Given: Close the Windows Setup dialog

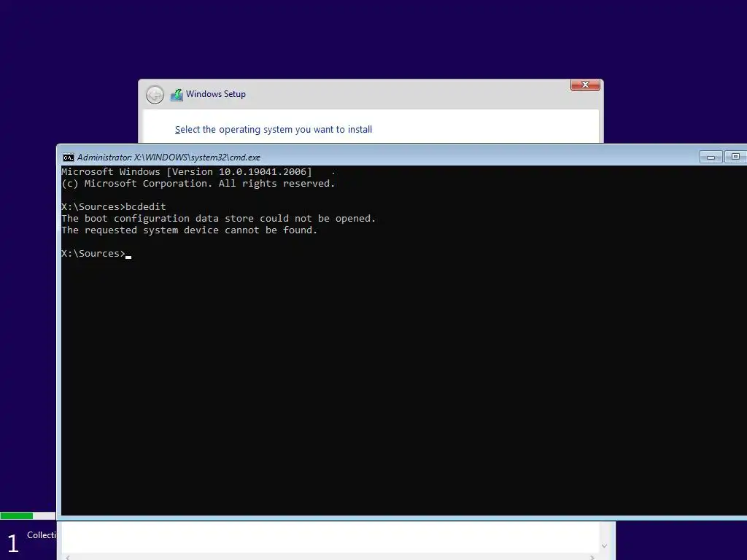Looking at the screenshot, I should (585, 85).
